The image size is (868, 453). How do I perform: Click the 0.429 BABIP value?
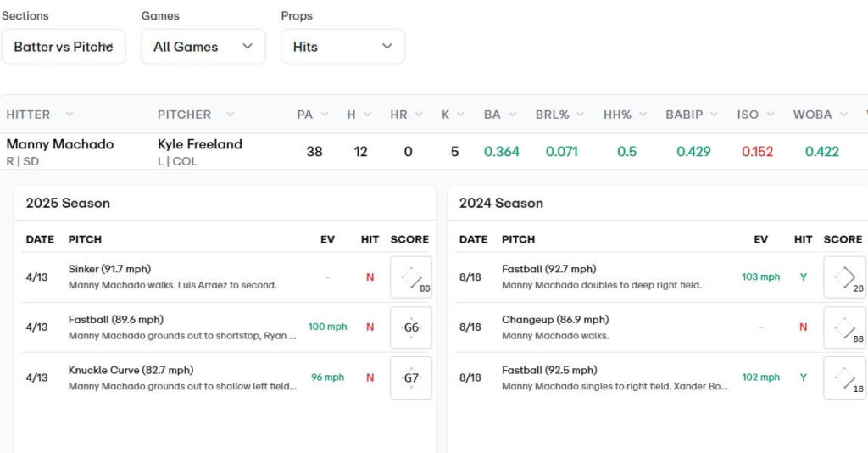693,151
